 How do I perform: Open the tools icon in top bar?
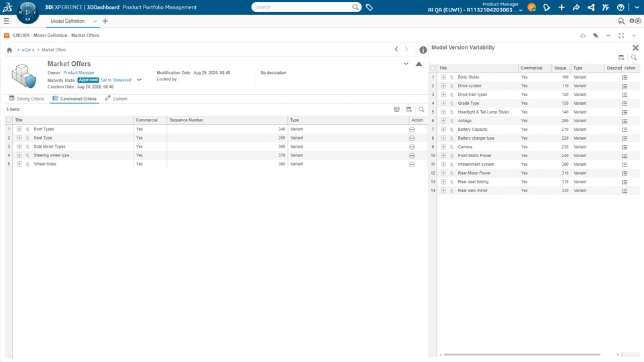tap(606, 7)
